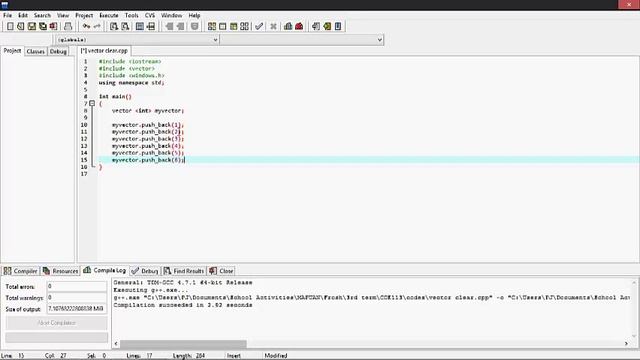
Task: Start debugging with the checkmark icon
Action: point(259,27)
